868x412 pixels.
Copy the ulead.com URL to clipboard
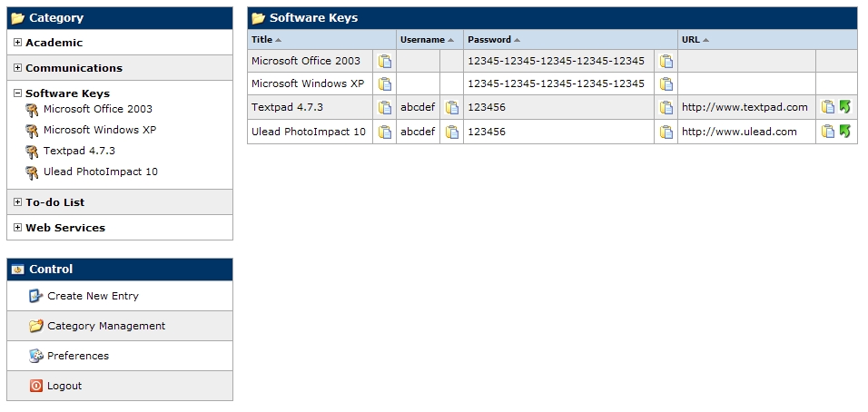[x=827, y=131]
